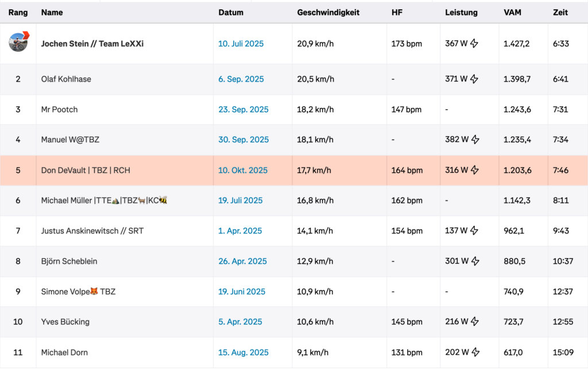Click power icon next to 301 W
Viewport: 588px width, 369px height.
(x=474, y=261)
